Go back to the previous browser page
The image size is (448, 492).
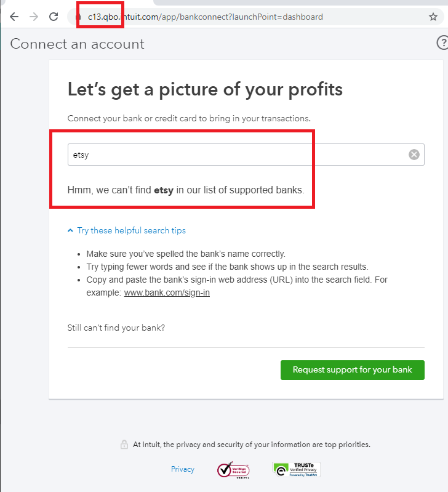pos(14,17)
